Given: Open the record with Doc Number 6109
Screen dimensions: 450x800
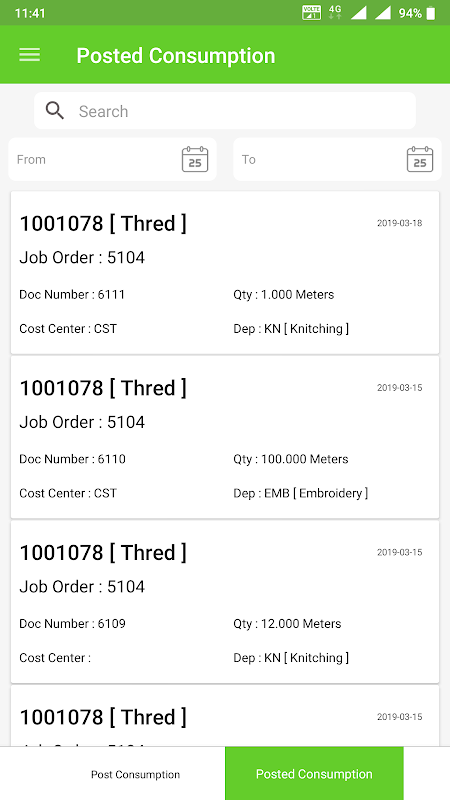Looking at the screenshot, I should tap(225, 602).
